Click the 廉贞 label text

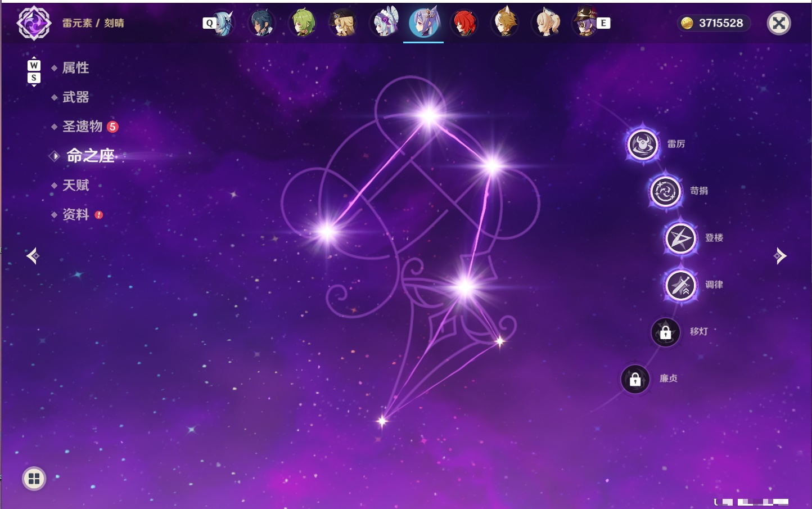pyautogui.click(x=669, y=379)
